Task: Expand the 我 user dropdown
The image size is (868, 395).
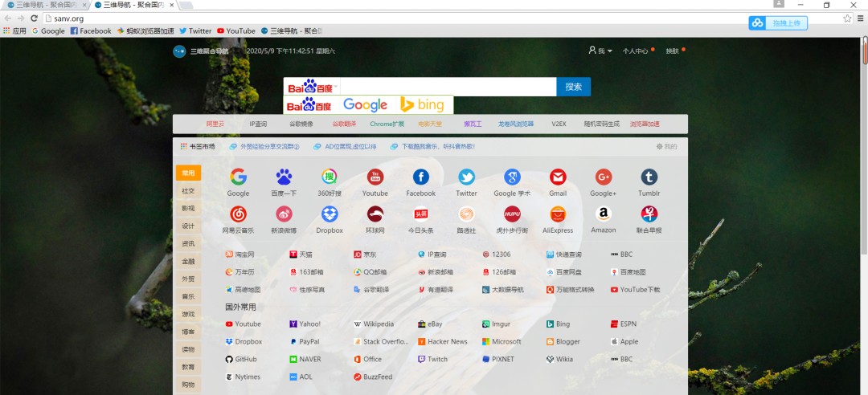Action: click(x=600, y=51)
